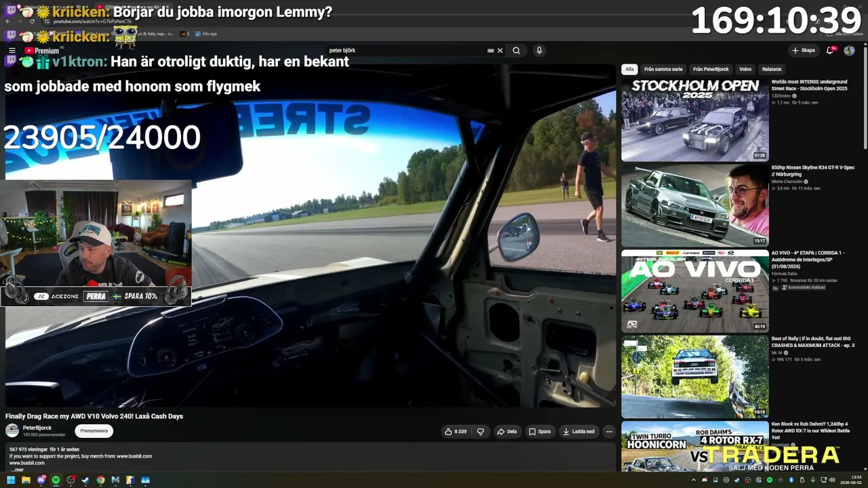Click the 1320video channel name
This screenshot has width=868, height=488.
(781, 96)
